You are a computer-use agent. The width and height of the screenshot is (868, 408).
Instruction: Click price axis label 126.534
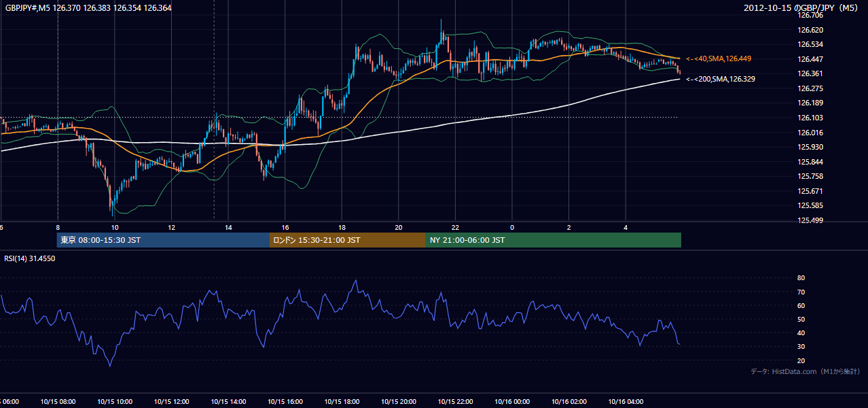tap(811, 44)
